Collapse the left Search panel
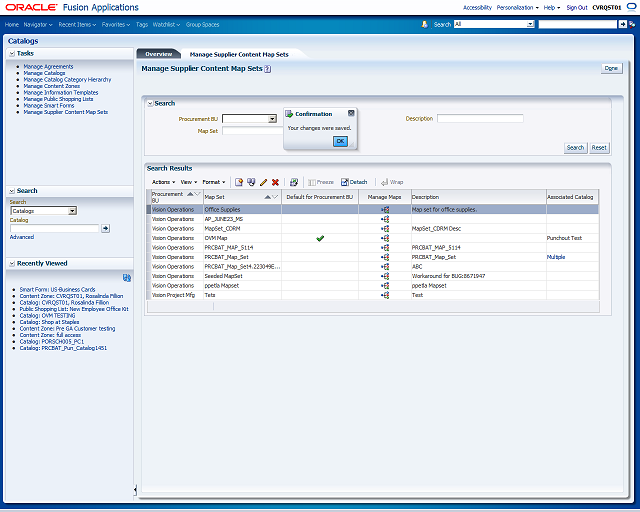 pyautogui.click(x=12, y=191)
